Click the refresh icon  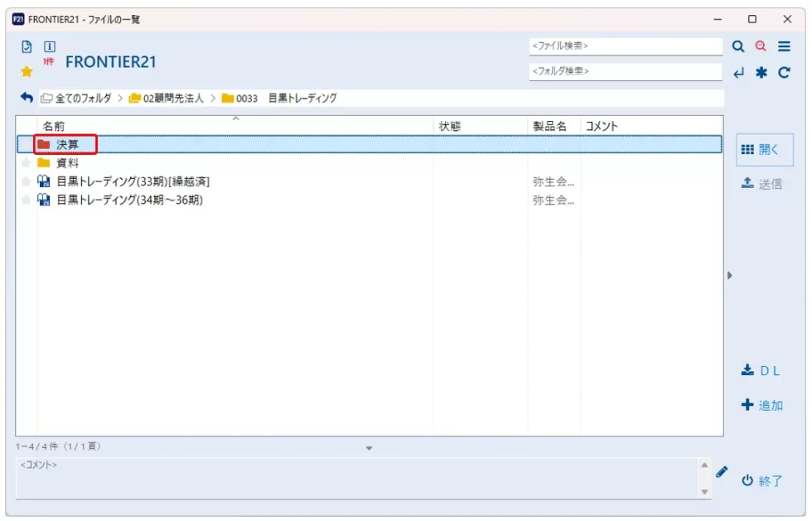point(784,73)
